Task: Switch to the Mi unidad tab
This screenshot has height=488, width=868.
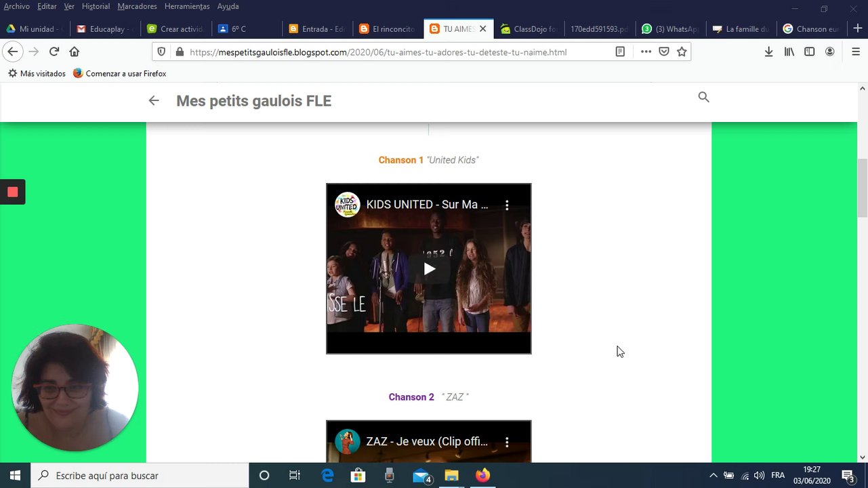Action: (35, 29)
